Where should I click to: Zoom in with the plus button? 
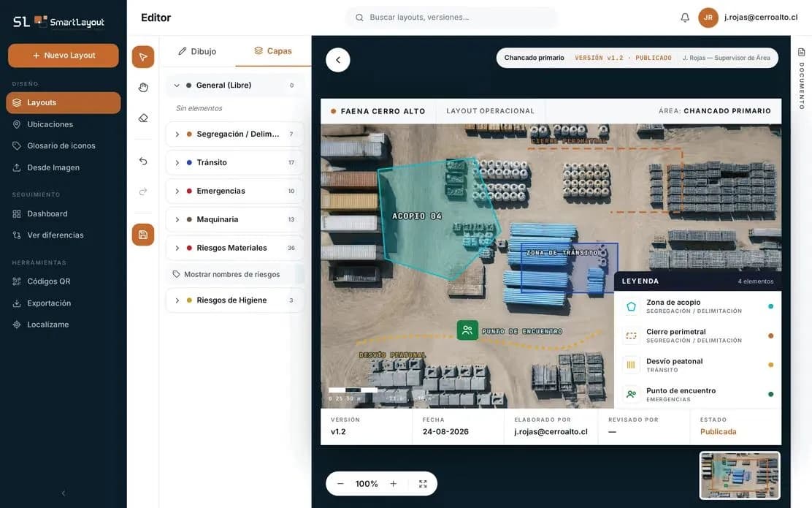click(393, 484)
